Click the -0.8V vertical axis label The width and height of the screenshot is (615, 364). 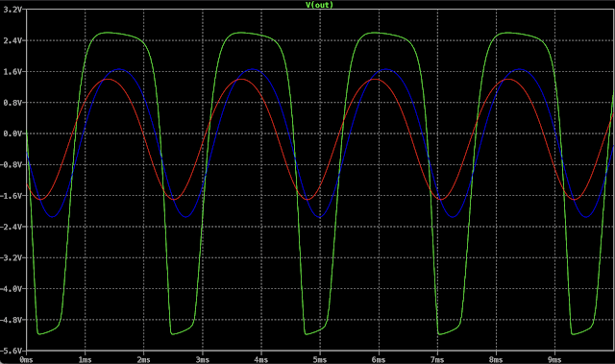coord(11,164)
